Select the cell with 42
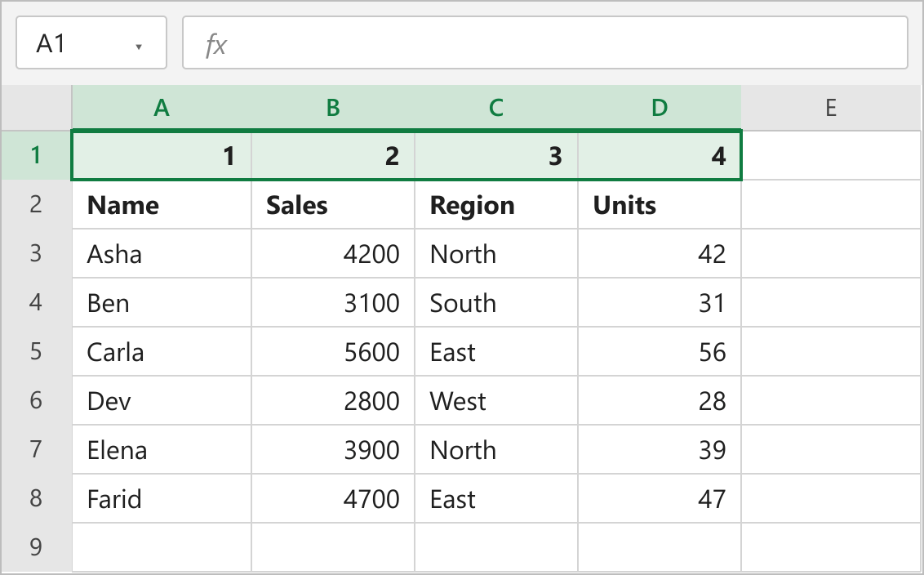Viewport: 924px width, 575px height. coord(660,253)
